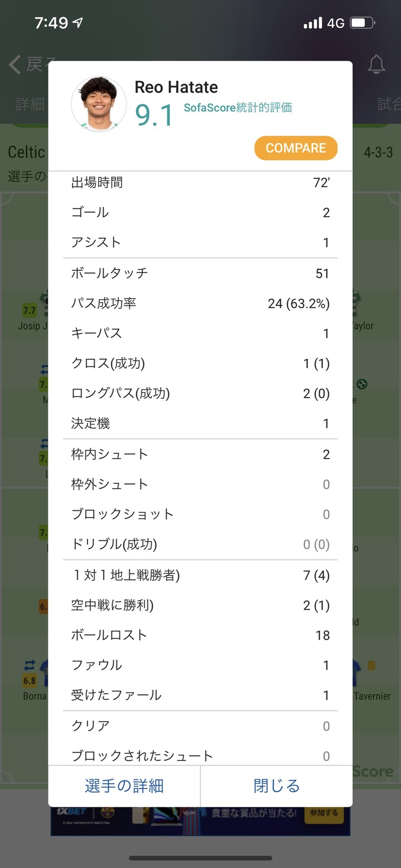This screenshot has height=868, width=401.
Task: Tap the substitution arrows above Borna
Action: pyautogui.click(x=30, y=665)
